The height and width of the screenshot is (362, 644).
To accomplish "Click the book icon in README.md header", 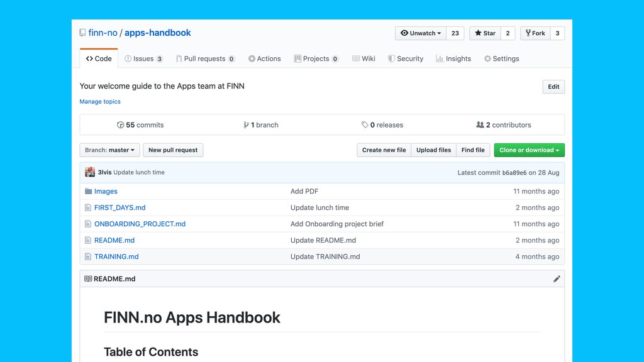I will (88, 278).
